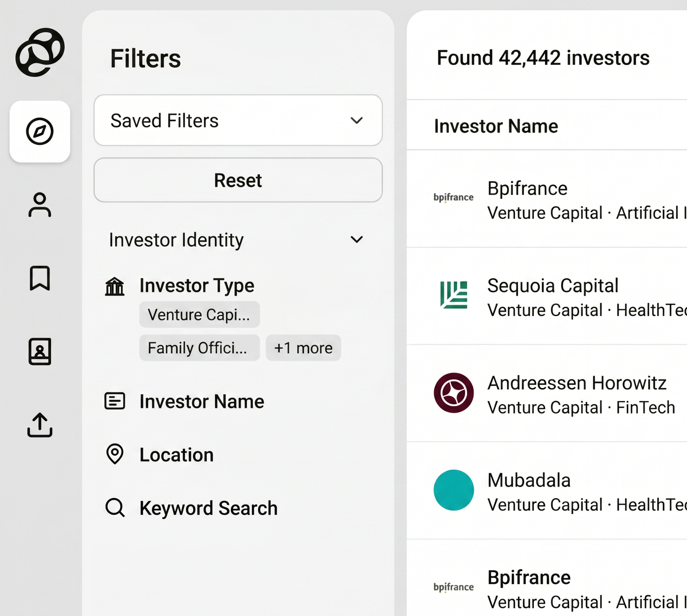The height and width of the screenshot is (616, 687).
Task: Open the Andreessen Horowitz investor row
Action: pos(547,393)
